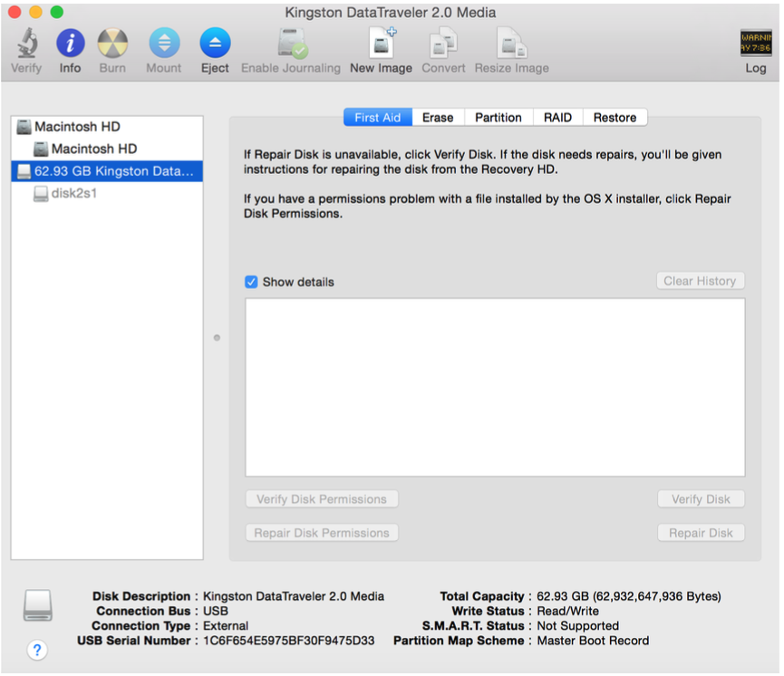Open the Restore tab

point(615,118)
